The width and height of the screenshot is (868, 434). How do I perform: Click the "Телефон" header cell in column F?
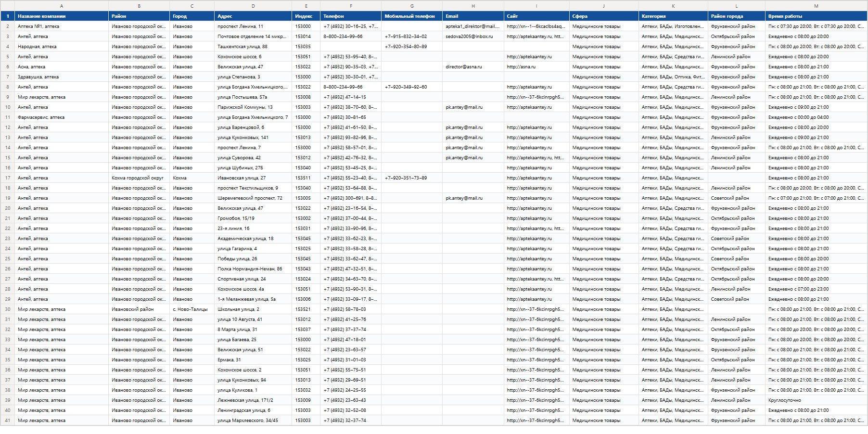[x=351, y=16]
